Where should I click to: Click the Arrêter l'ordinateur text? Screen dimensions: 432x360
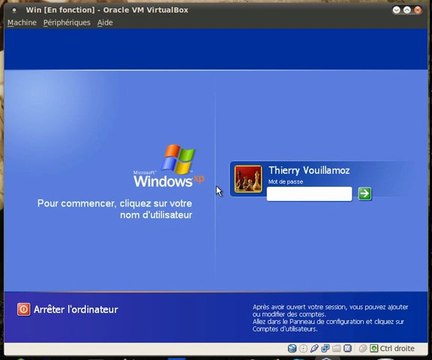(76, 309)
